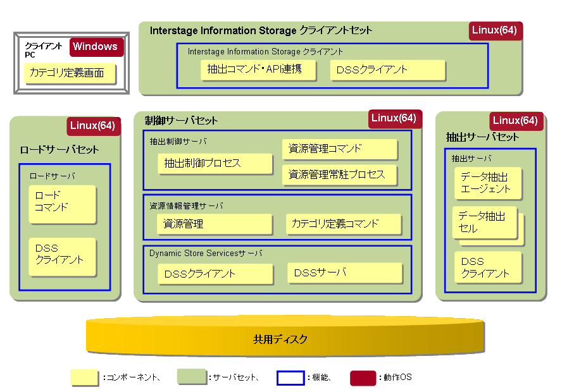Click yellow コンポーネント legend swatch
The image size is (574, 392).
pyautogui.click(x=84, y=377)
